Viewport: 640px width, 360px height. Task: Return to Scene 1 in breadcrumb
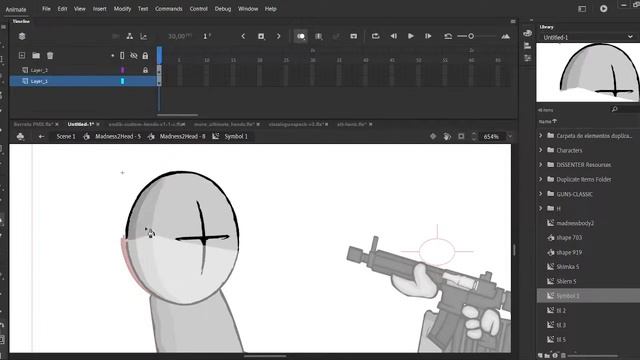(x=66, y=136)
